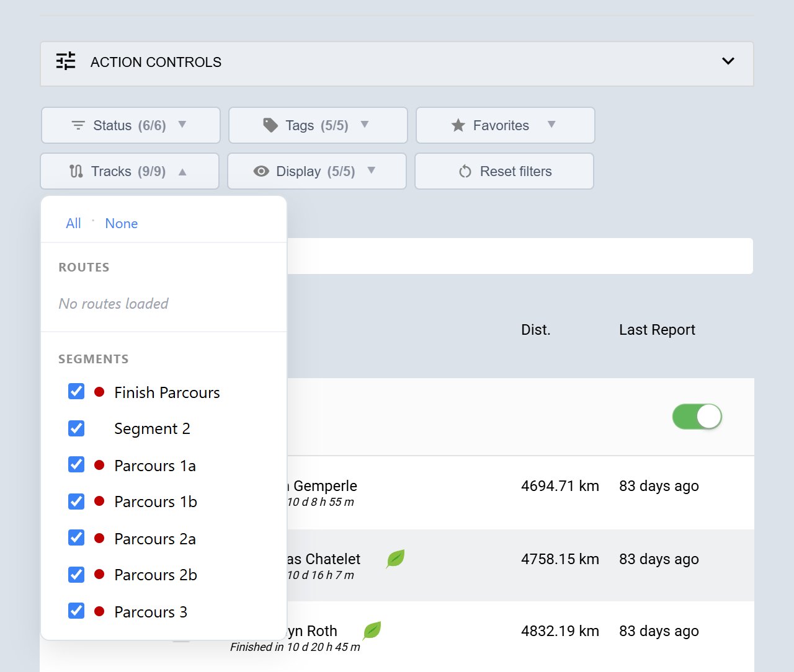The width and height of the screenshot is (794, 672).
Task: Uncheck the Parcours 1a checkbox
Action: 76,464
